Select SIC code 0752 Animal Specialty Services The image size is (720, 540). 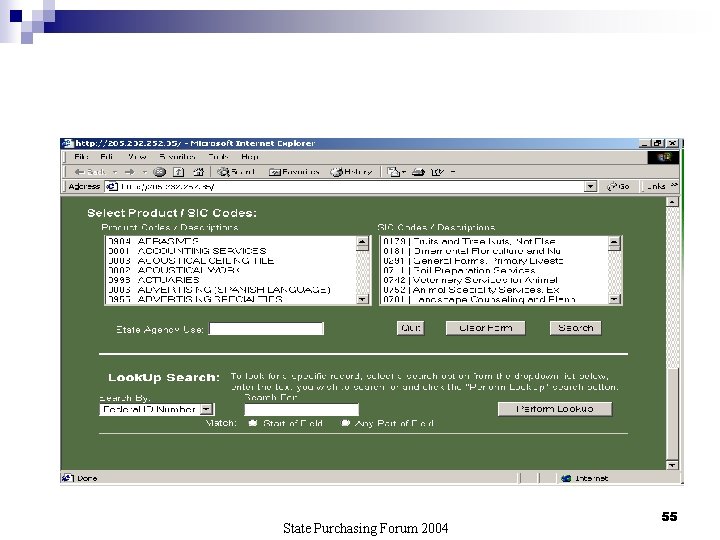[495, 290]
